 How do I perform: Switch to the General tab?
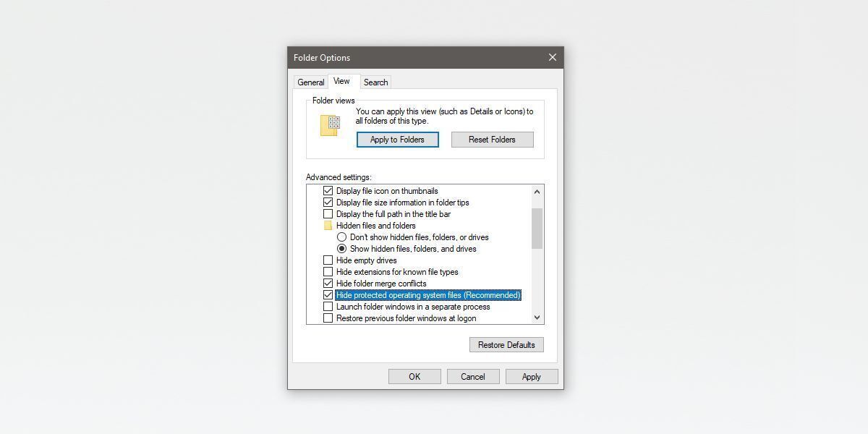311,82
